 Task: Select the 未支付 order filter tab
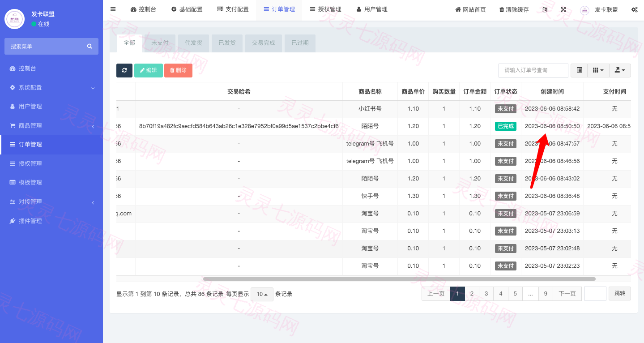point(160,43)
